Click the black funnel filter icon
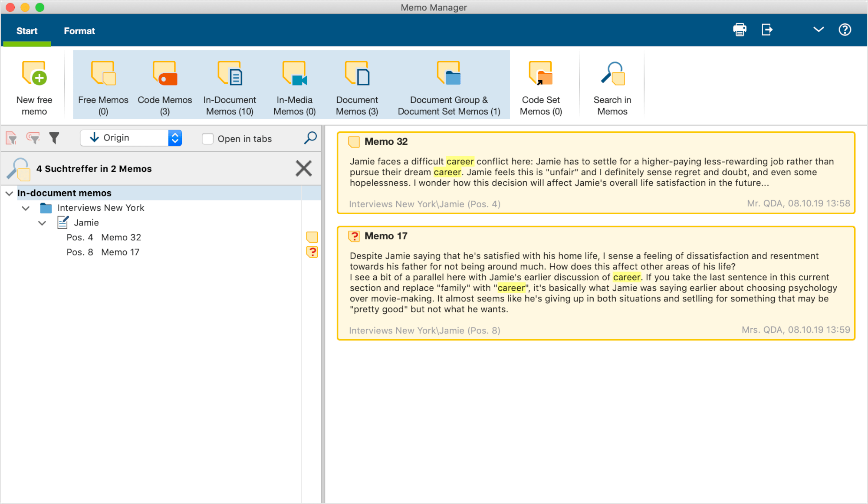 tap(54, 138)
